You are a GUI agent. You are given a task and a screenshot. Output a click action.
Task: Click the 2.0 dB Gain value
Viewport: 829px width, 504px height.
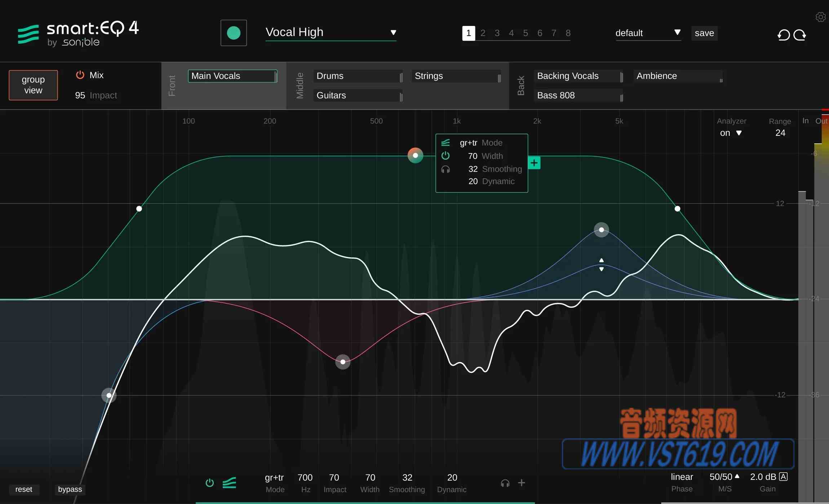tap(763, 477)
